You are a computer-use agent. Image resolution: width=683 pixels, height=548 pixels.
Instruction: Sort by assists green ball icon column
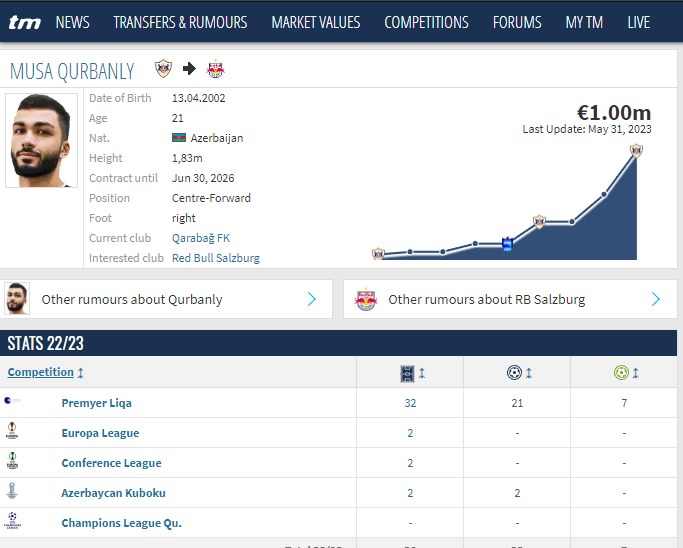coord(623,373)
